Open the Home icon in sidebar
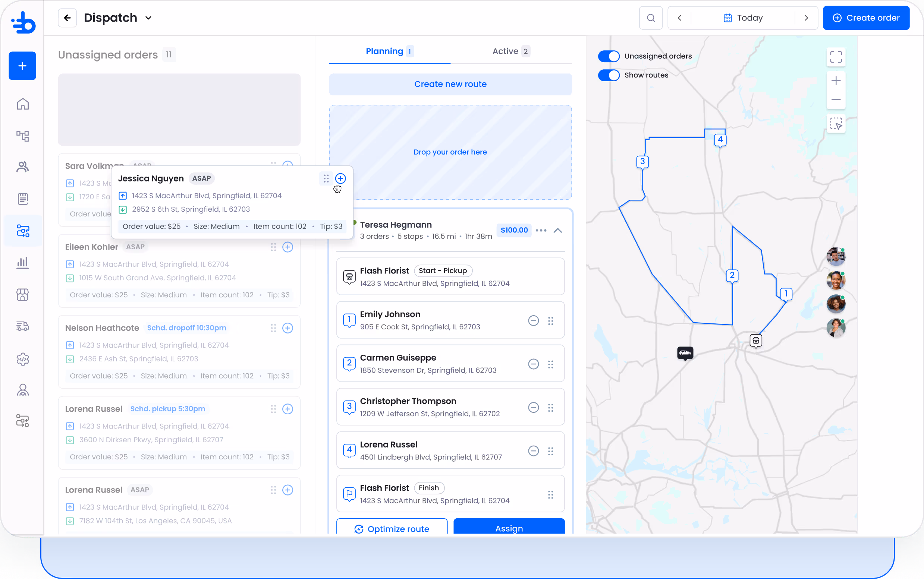 pos(23,104)
